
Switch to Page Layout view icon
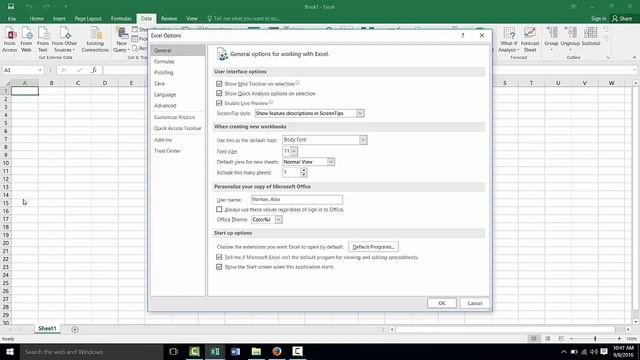pyautogui.click(x=547, y=338)
